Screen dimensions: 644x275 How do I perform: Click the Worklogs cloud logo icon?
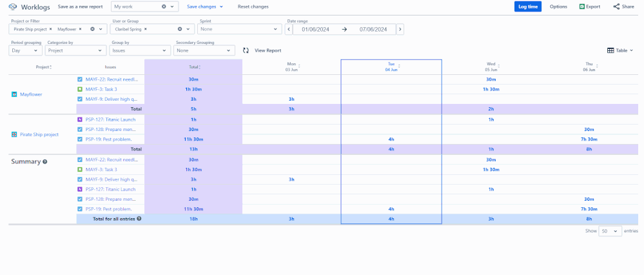coord(13,7)
